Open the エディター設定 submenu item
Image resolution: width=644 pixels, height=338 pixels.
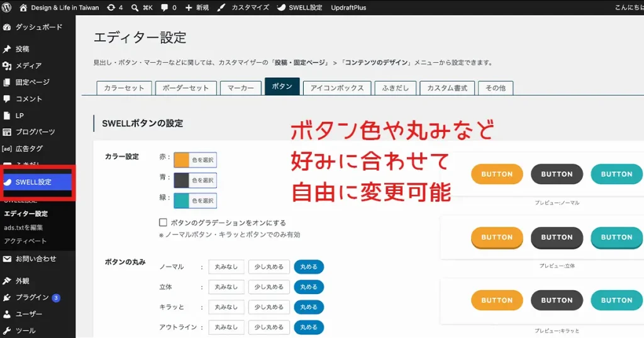click(26, 214)
